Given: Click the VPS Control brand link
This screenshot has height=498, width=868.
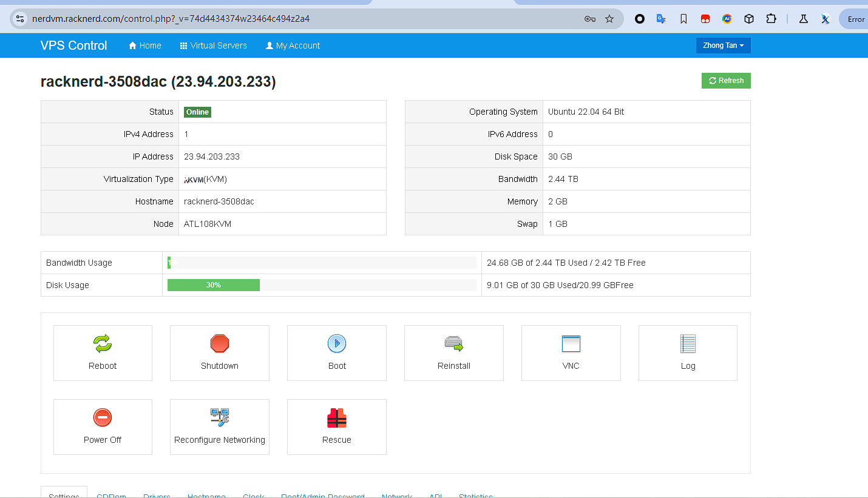Looking at the screenshot, I should click(73, 45).
